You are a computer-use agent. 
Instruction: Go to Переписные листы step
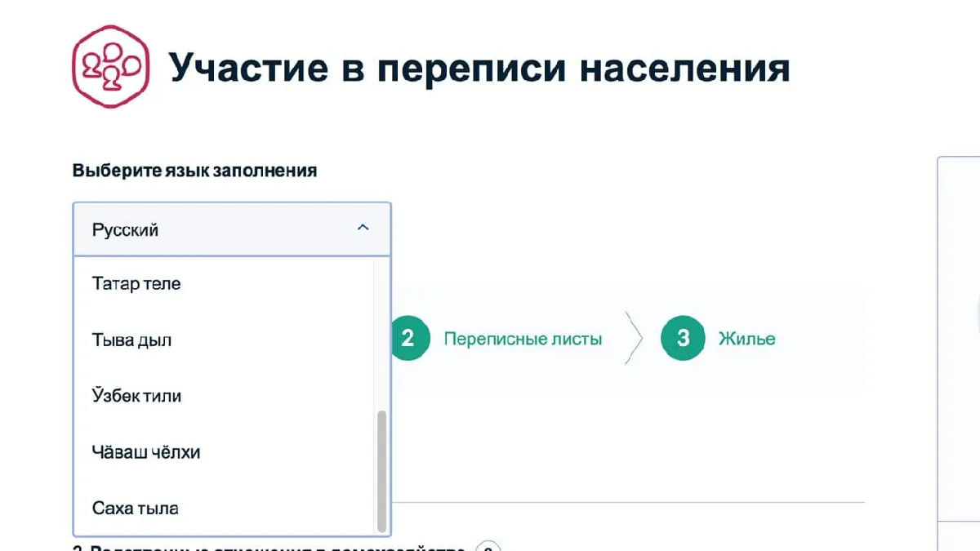click(523, 339)
